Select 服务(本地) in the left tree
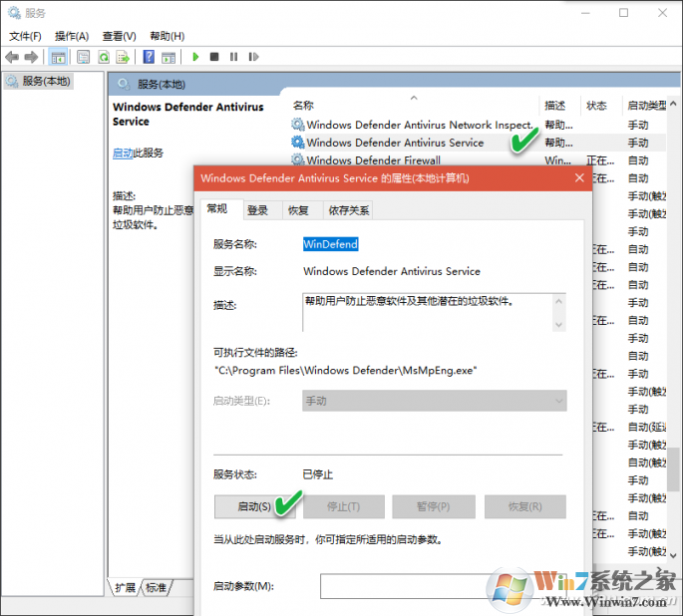Screen dimensions: 683x616 tap(39, 82)
